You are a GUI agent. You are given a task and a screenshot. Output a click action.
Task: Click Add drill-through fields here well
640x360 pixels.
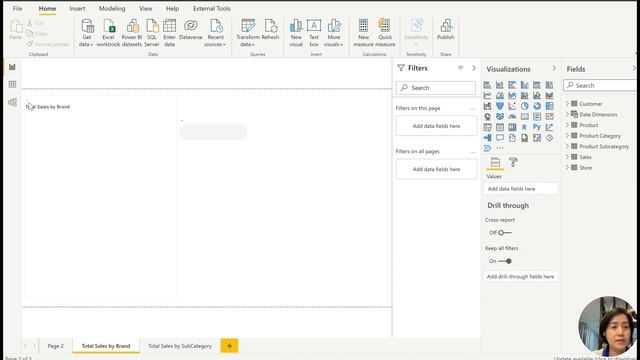coord(520,276)
